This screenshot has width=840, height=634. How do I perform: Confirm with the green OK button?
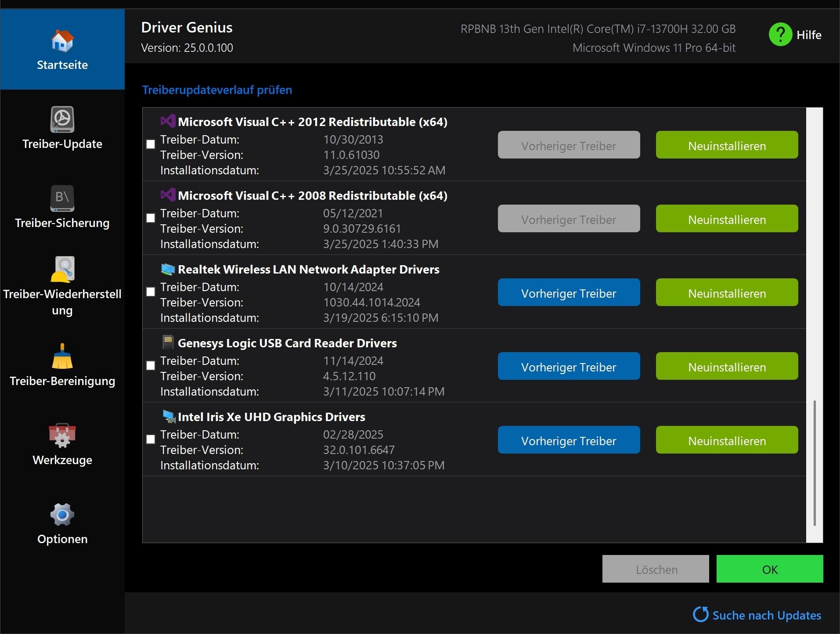click(770, 569)
